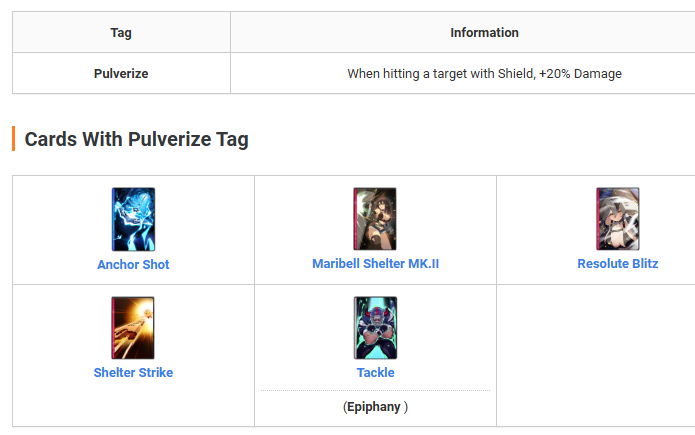Click the Cards With Pulverize Tag heading
695x435 pixels.
[137, 139]
